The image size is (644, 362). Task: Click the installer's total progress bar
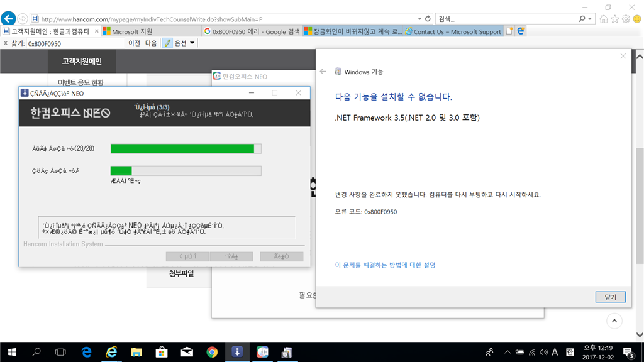(x=186, y=148)
